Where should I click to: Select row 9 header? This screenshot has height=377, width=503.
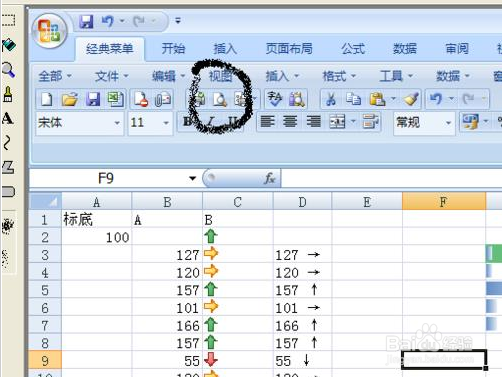(45, 361)
